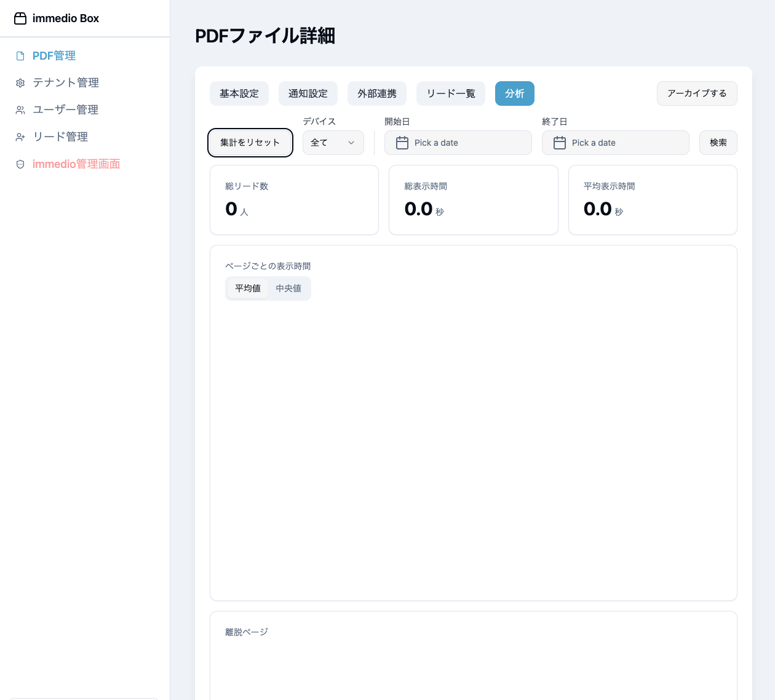Open the 通知設定 tab

tap(308, 93)
